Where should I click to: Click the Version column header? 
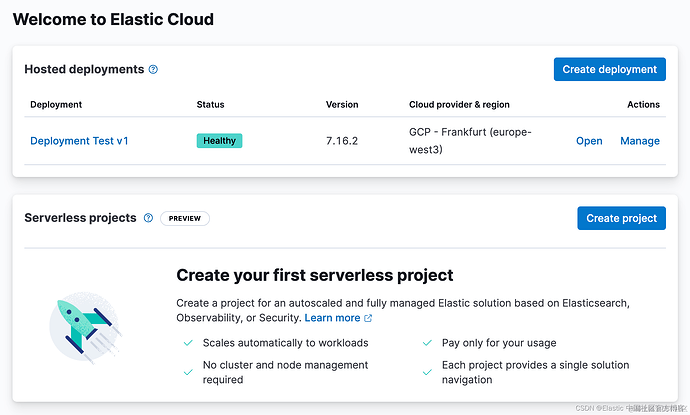[x=342, y=104]
